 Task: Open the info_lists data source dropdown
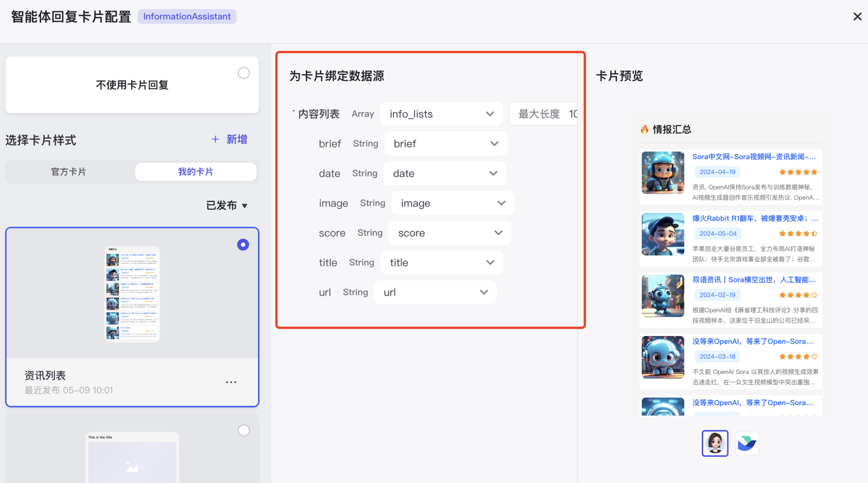tap(441, 114)
